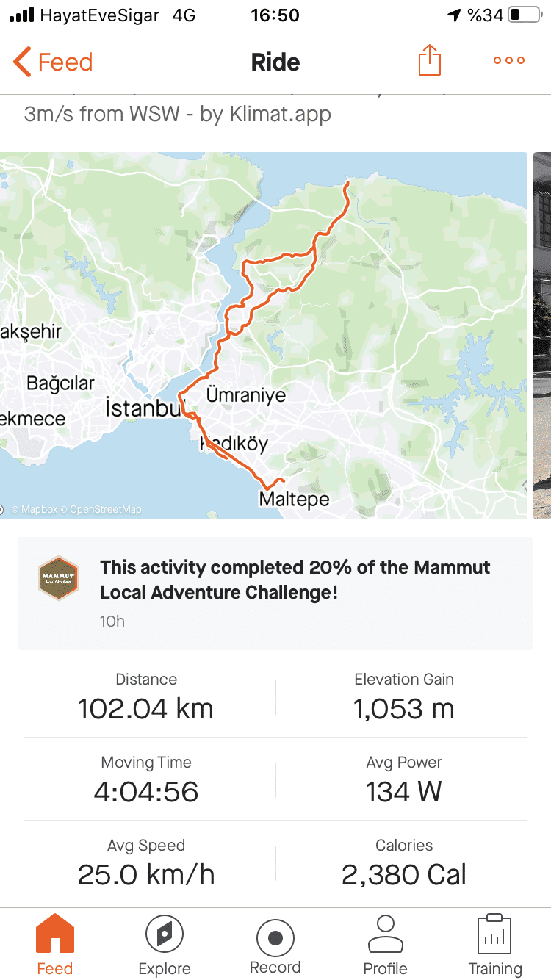Go back to Feed text link
The height and width of the screenshot is (980, 551).
coord(65,62)
